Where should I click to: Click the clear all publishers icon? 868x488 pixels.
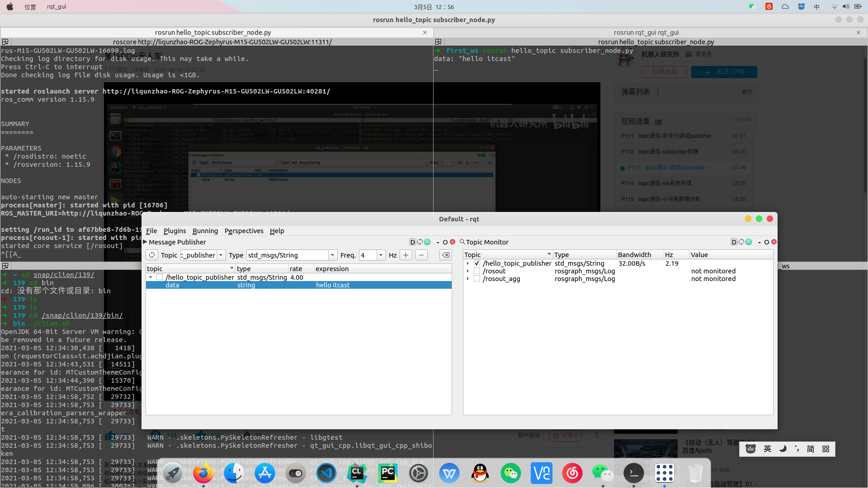pos(446,255)
